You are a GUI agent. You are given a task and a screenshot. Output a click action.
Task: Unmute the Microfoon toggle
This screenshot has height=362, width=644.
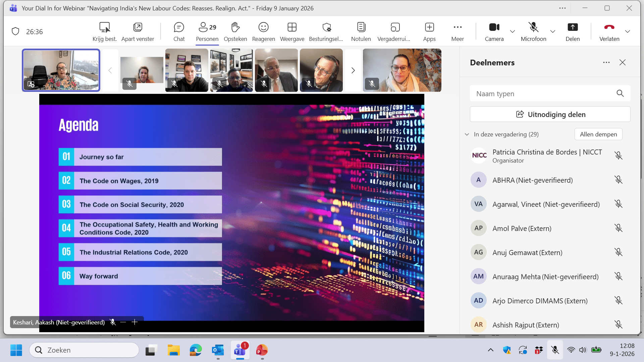[x=533, y=27]
